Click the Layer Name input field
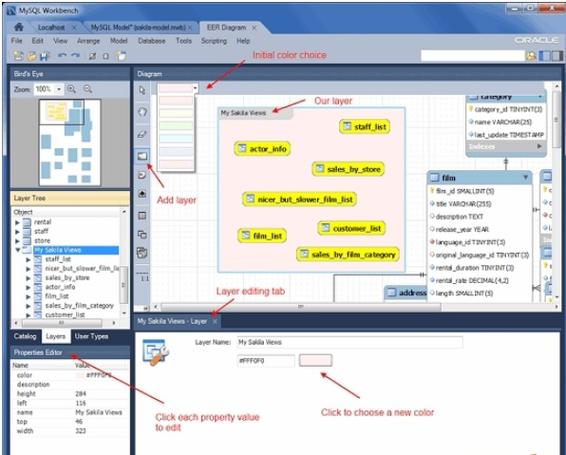566x455 pixels. 350,342
